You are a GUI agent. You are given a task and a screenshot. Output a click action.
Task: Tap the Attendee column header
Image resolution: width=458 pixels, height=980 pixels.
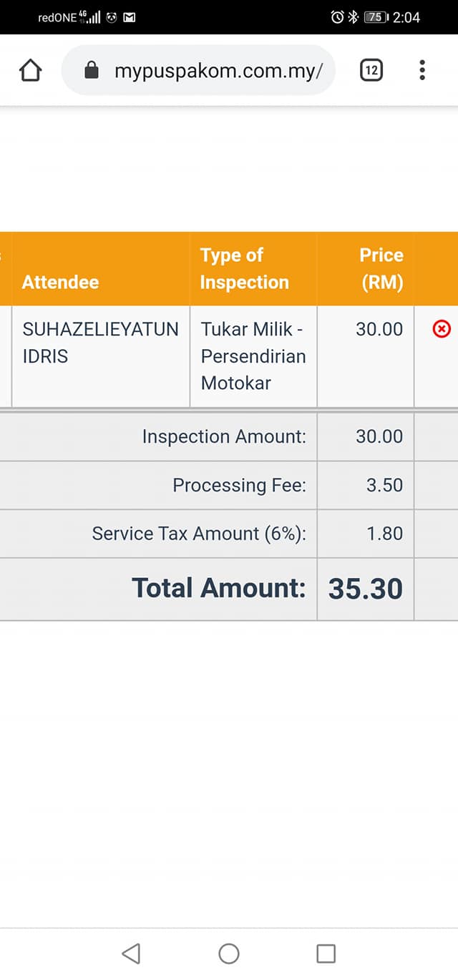(x=60, y=282)
